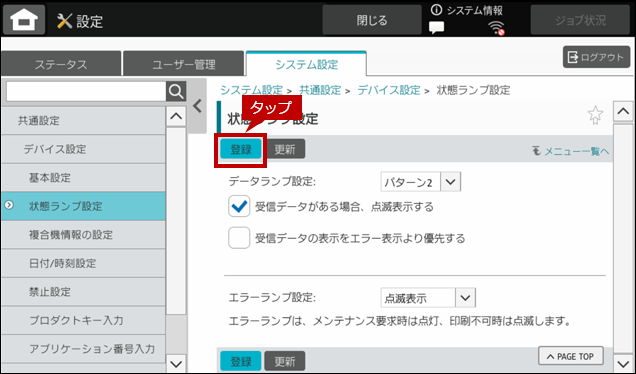
Task: Collapse the left sidebar panel arrow
Action: click(197, 106)
